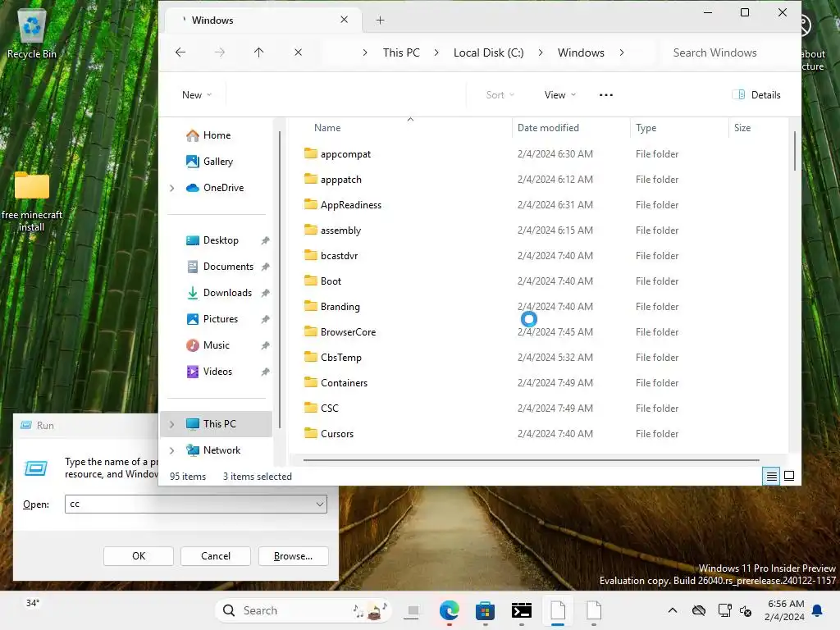
Task: Open the See more ellipsis menu
Action: 606,95
